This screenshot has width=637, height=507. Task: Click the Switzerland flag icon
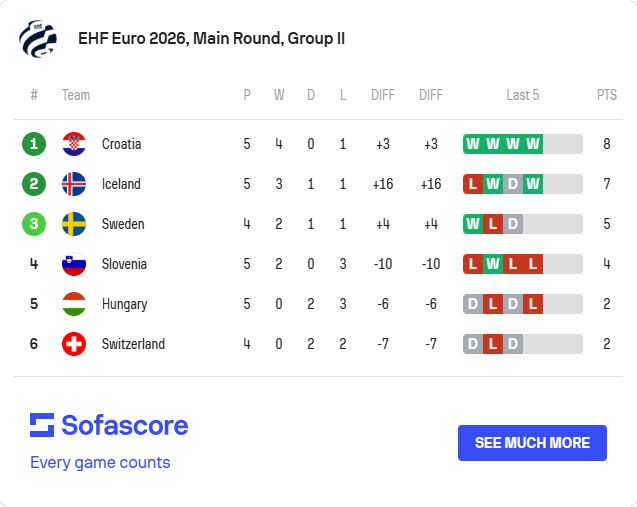pos(74,344)
